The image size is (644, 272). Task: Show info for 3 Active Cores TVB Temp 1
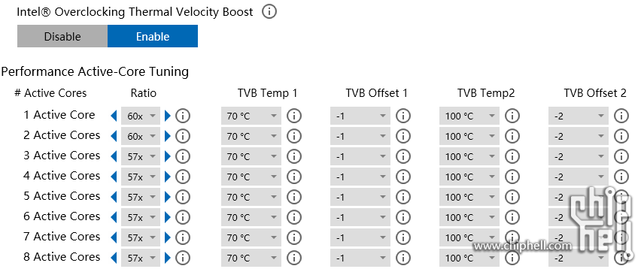(x=294, y=156)
